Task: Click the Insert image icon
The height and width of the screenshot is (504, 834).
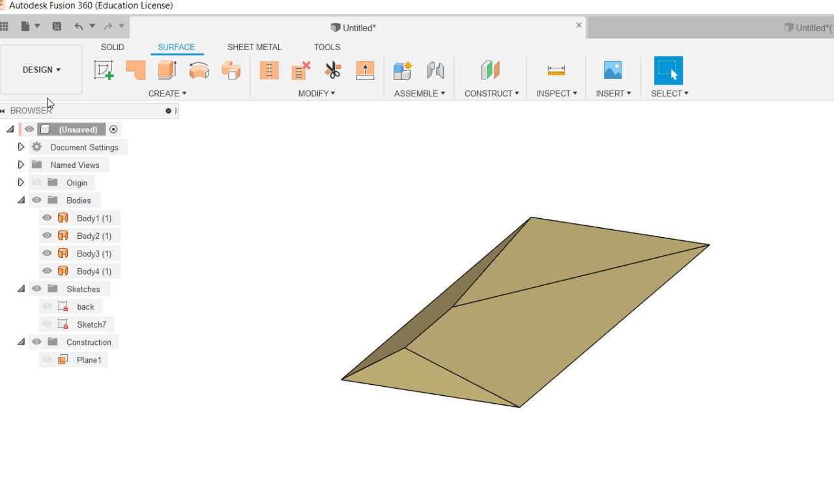Action: [x=613, y=70]
